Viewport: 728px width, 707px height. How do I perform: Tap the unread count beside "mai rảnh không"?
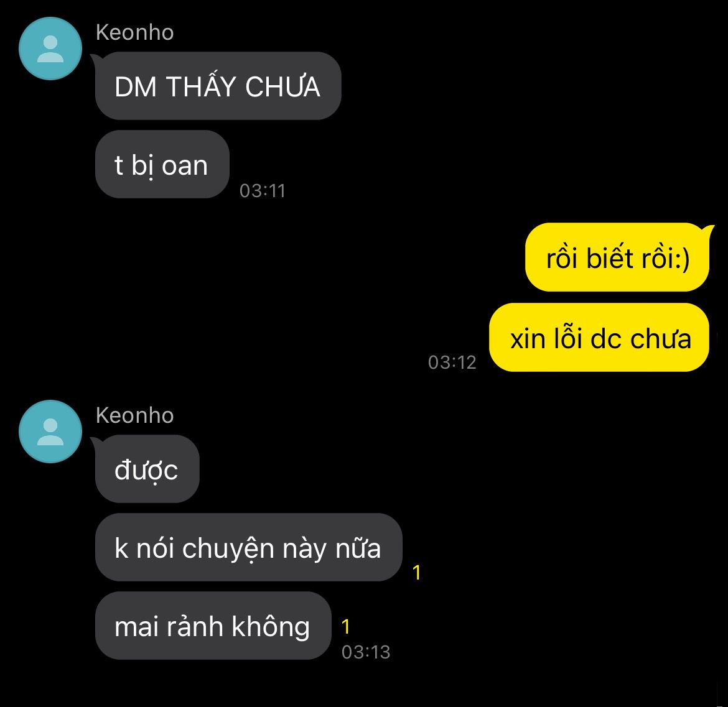[x=345, y=627]
